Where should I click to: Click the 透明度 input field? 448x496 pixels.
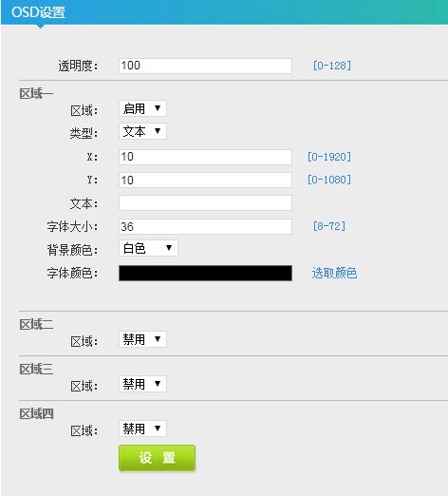click(205, 66)
